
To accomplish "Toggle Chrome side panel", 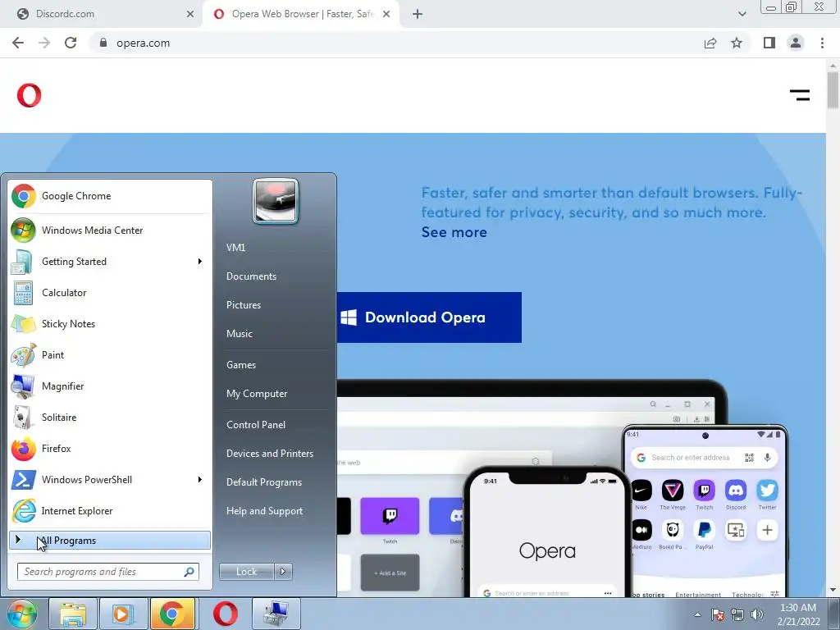I will coord(769,43).
